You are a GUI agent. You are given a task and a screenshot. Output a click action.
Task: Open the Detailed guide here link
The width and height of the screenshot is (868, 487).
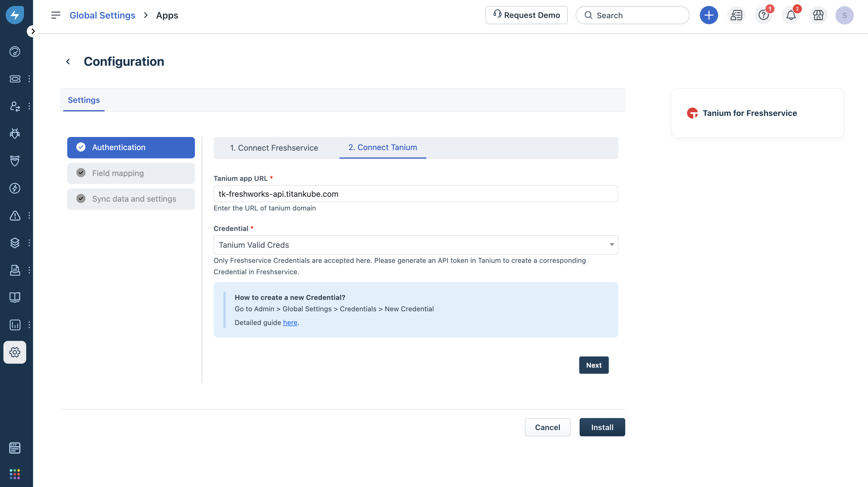(x=290, y=323)
